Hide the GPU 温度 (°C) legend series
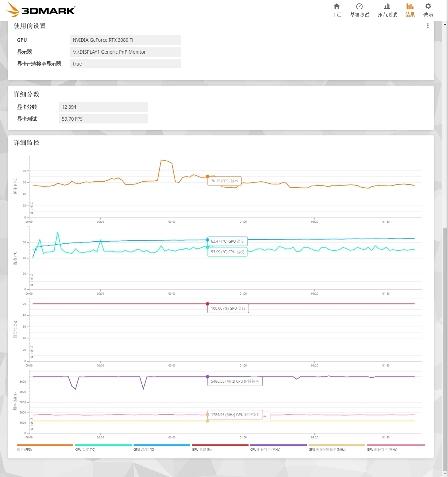448x477 pixels. coord(143,449)
